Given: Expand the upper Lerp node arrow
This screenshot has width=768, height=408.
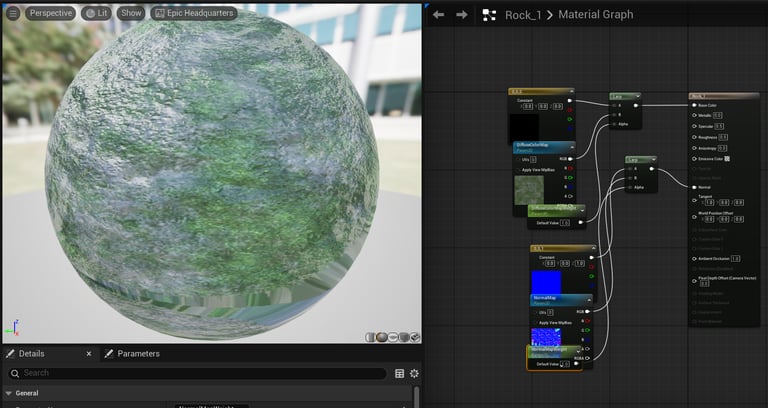Looking at the screenshot, I should [x=637, y=96].
